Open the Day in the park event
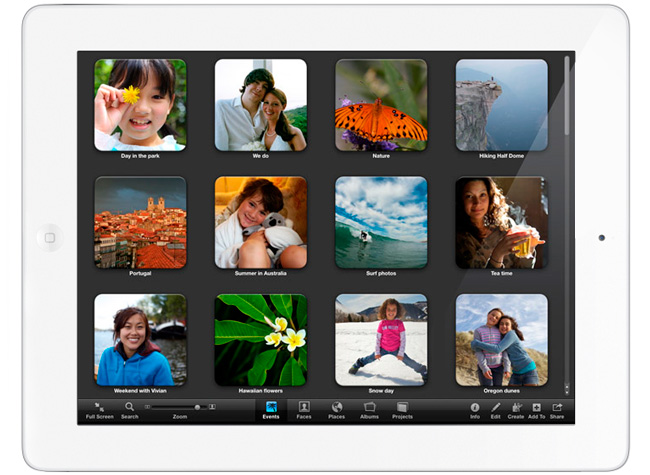The image size is (650, 475). (140, 104)
